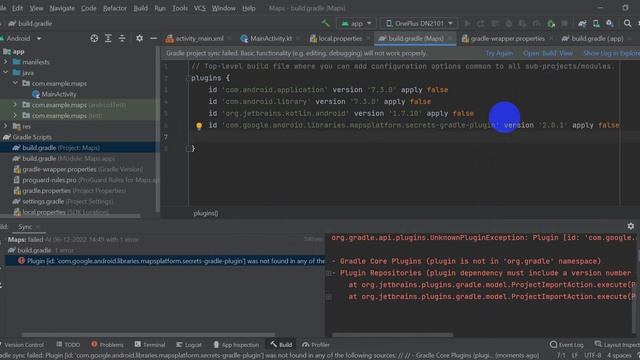640x360 pixels.
Task: Click the Project panel horizontal scrollbar
Action: (70, 216)
